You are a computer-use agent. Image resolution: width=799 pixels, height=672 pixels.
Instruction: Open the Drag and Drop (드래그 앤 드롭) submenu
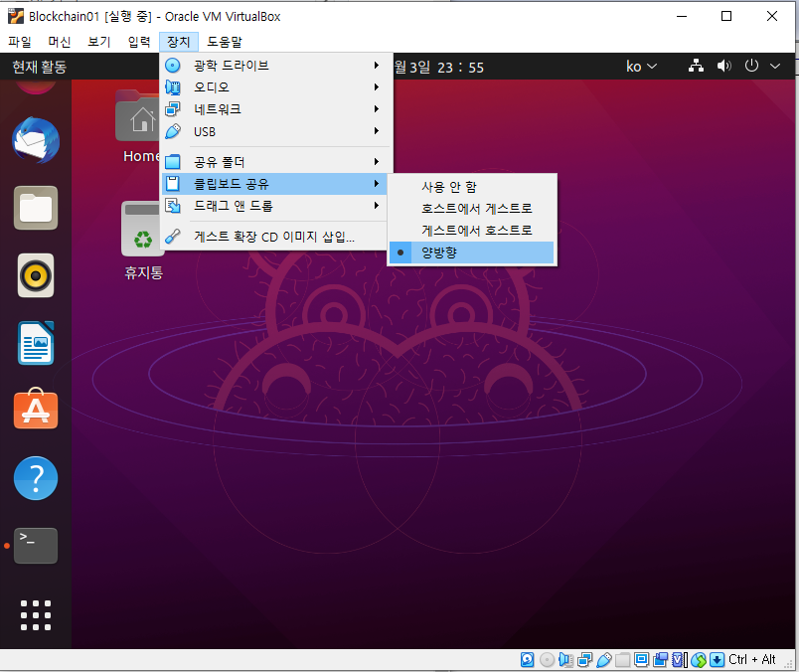[x=276, y=206]
